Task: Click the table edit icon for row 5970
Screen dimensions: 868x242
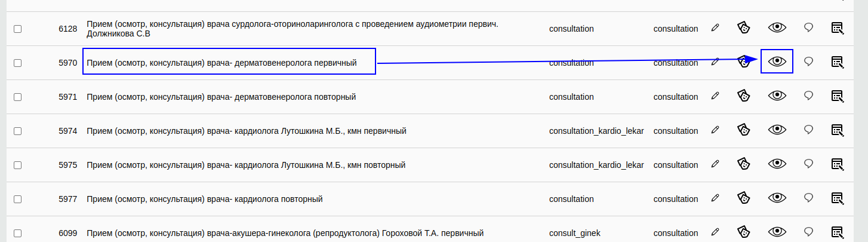Action: [x=838, y=62]
